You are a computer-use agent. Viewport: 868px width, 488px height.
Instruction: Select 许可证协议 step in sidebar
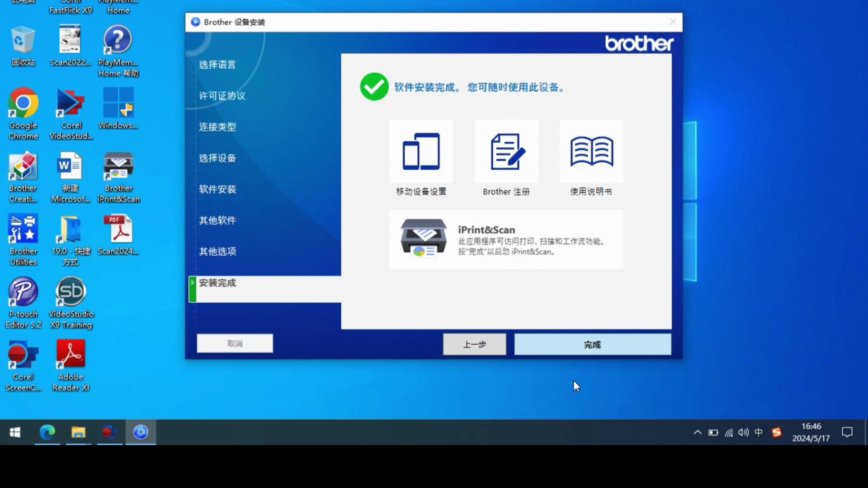[222, 96]
